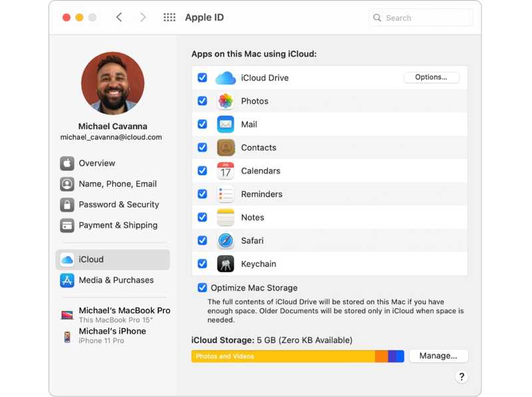This screenshot has width=532, height=397.
Task: Select the iCloud sidebar item
Action: click(x=112, y=259)
